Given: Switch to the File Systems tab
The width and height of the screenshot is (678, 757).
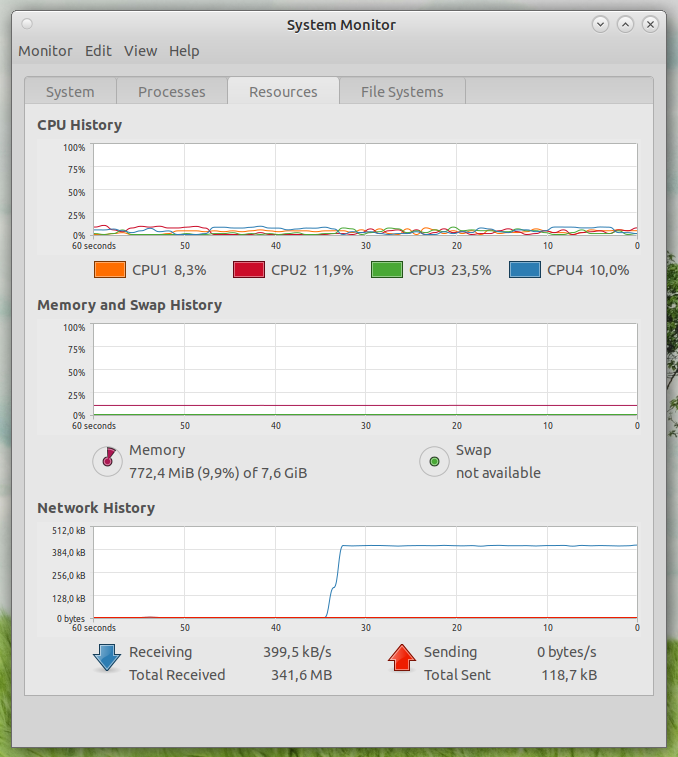Looking at the screenshot, I should click(402, 91).
